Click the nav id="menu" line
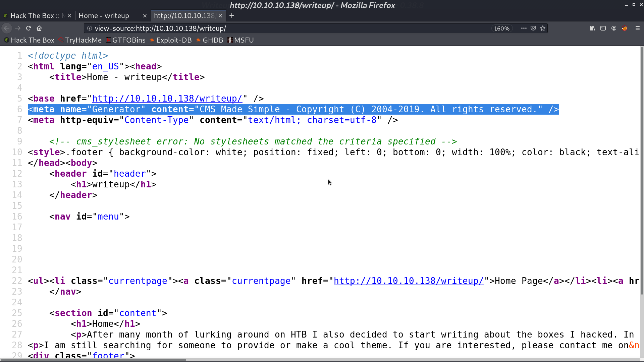This screenshot has height=362, width=644. 90,217
